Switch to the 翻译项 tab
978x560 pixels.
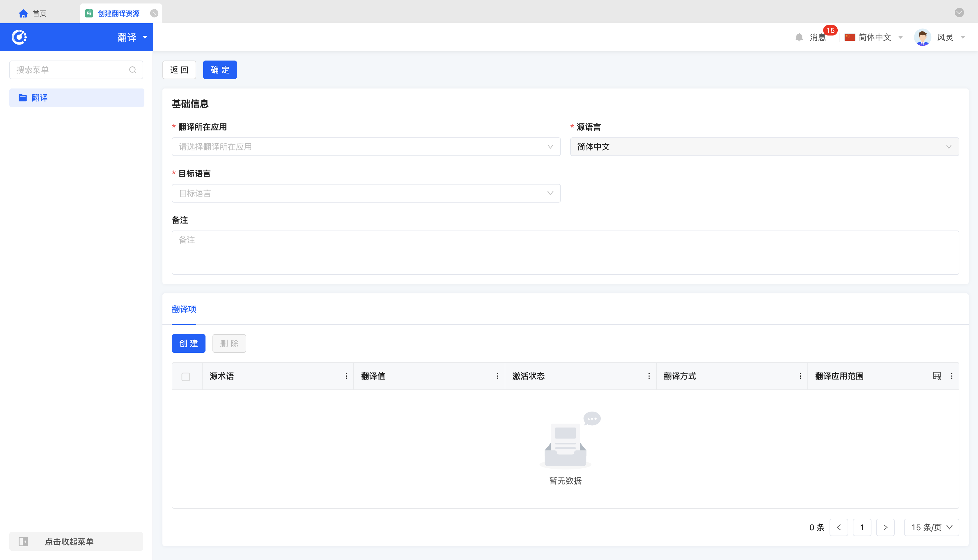click(184, 309)
